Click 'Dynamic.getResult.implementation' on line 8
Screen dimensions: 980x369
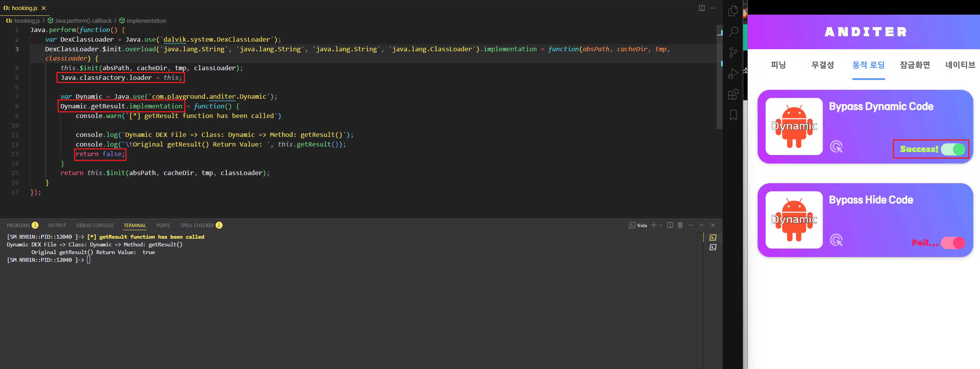pyautogui.click(x=121, y=106)
